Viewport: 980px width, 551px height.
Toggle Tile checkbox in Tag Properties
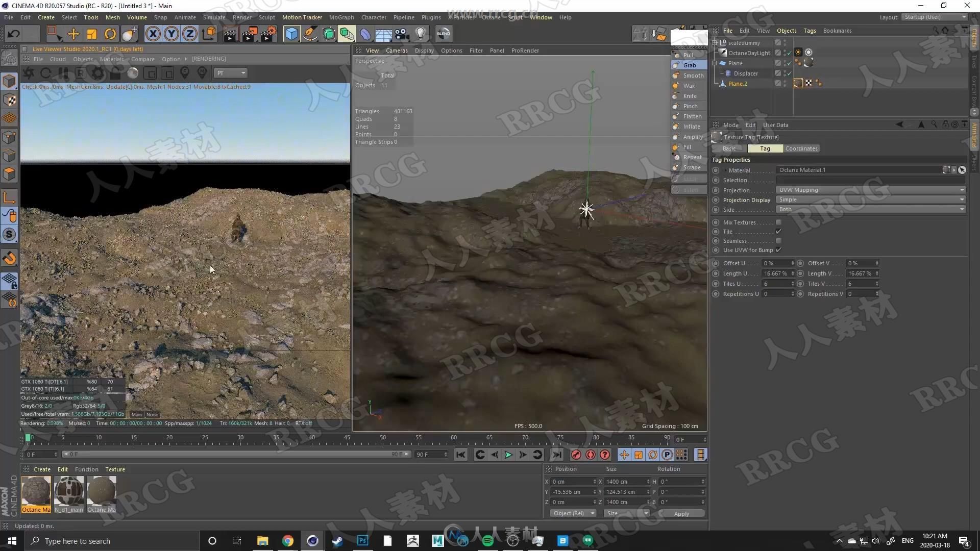(779, 232)
